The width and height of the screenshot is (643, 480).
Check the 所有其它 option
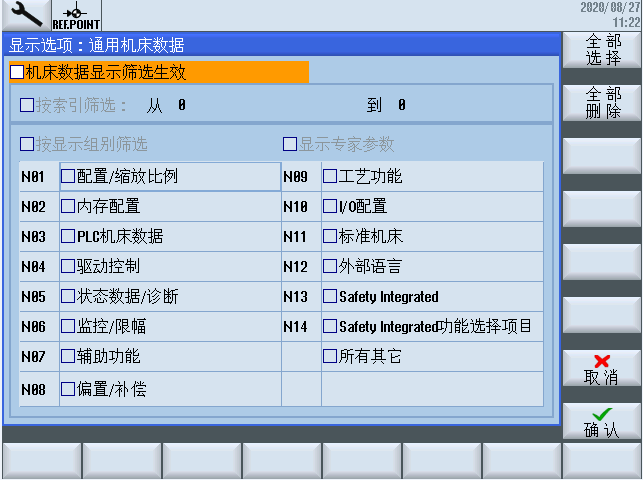pyautogui.click(x=330, y=356)
